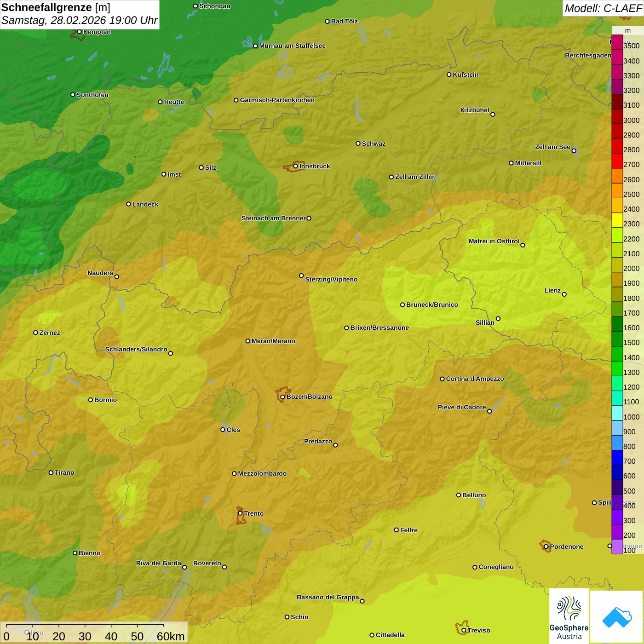Click the Modell: C-LAEF label

tap(603, 8)
